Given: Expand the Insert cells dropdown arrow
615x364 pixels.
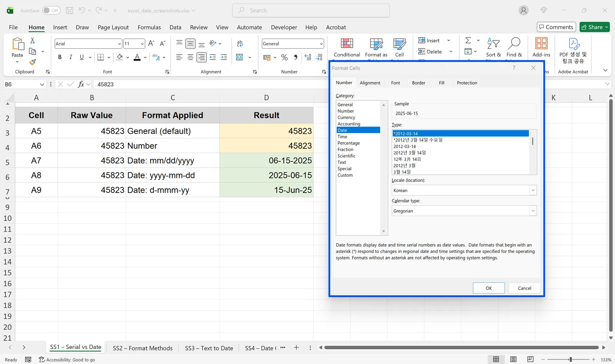Looking at the screenshot, I should [449, 40].
